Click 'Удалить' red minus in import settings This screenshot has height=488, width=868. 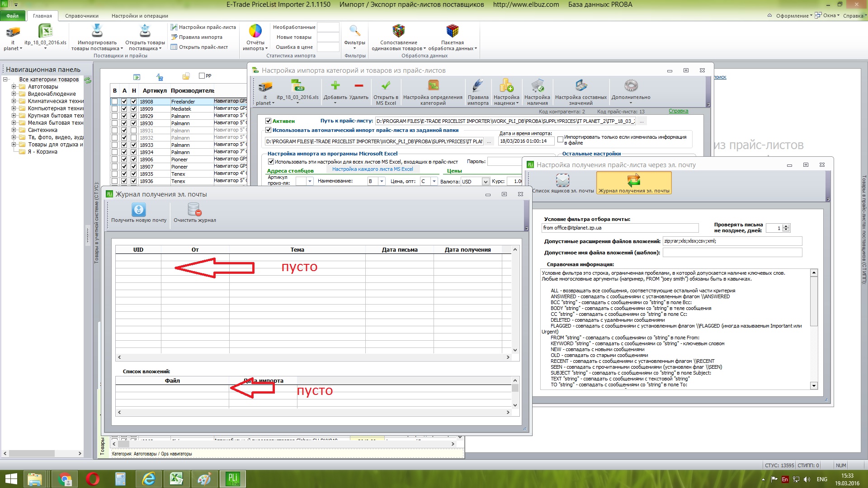point(359,86)
